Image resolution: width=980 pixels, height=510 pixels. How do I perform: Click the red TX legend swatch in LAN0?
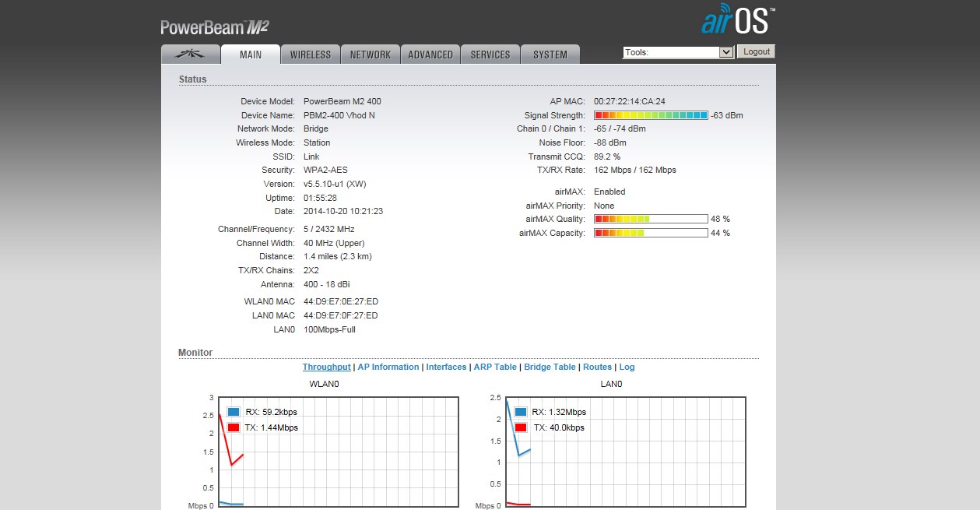point(520,427)
